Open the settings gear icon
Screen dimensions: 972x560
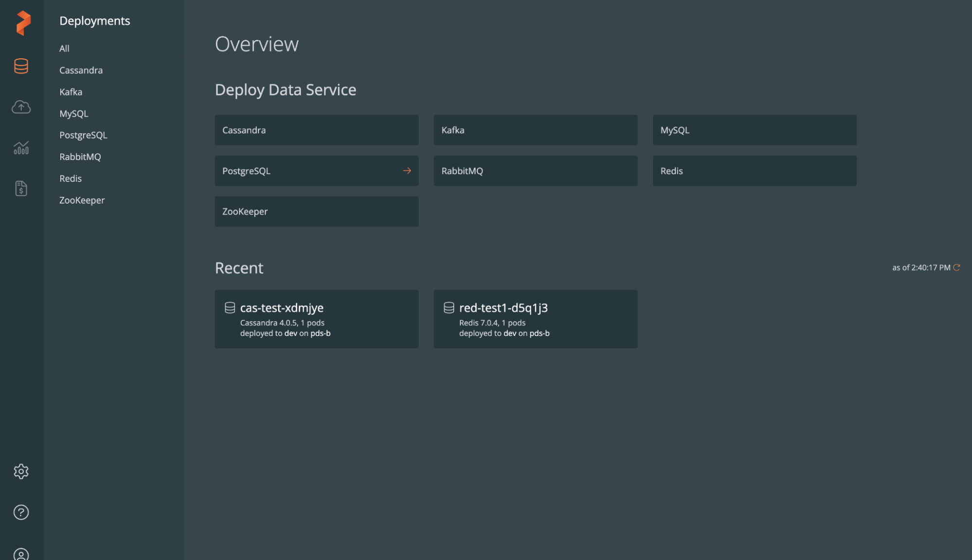(21, 471)
